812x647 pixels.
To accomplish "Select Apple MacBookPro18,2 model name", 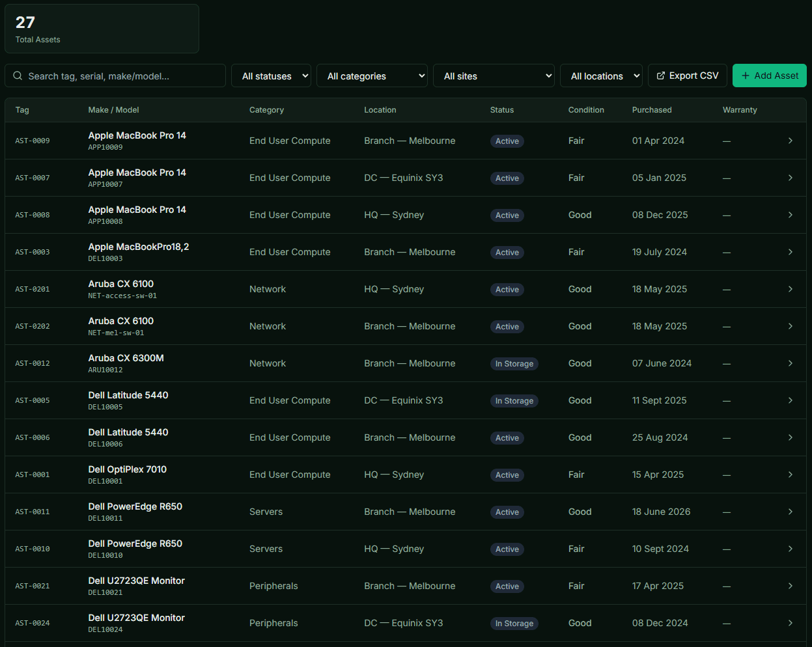I will pos(139,247).
